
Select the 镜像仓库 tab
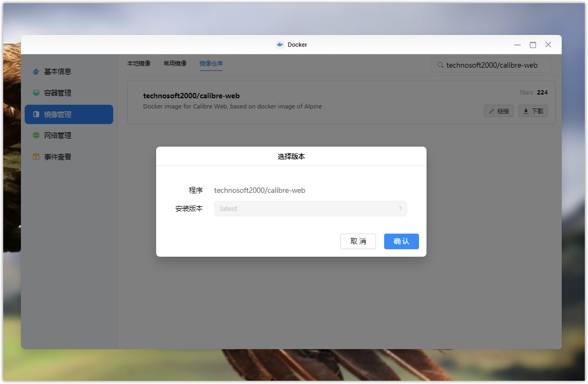click(x=211, y=63)
